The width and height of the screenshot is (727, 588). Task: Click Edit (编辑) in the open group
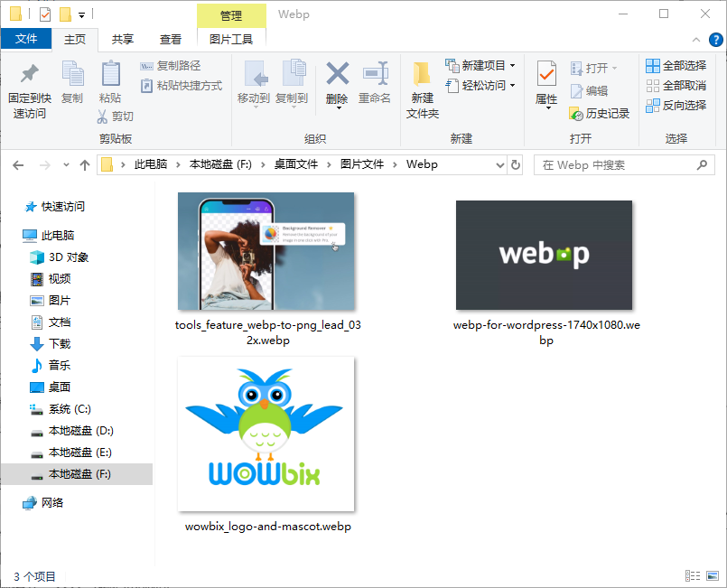(x=589, y=91)
